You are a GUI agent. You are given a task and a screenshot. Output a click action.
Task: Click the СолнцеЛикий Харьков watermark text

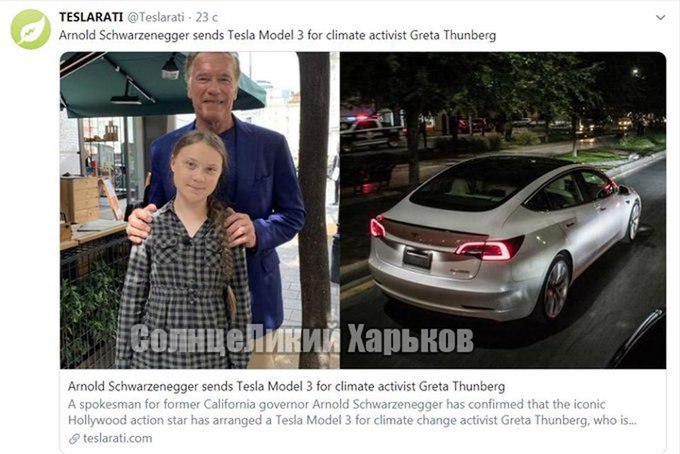pos(302,339)
